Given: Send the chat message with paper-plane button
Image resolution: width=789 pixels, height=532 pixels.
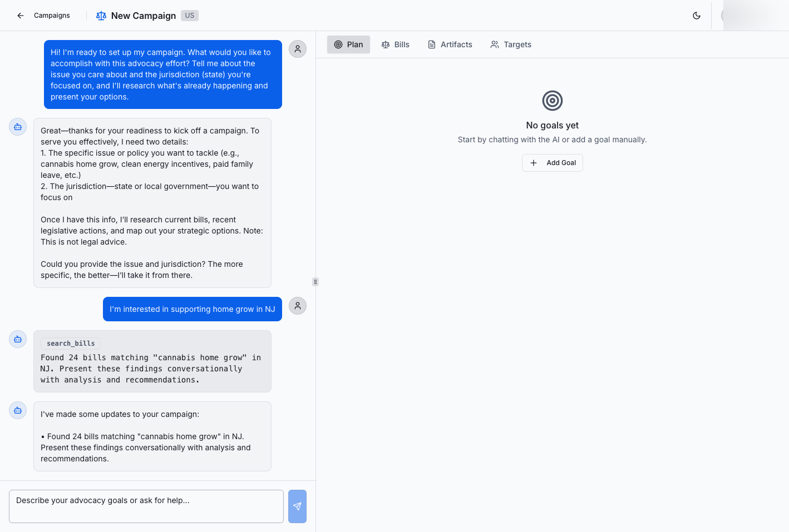Looking at the screenshot, I should pos(297,506).
